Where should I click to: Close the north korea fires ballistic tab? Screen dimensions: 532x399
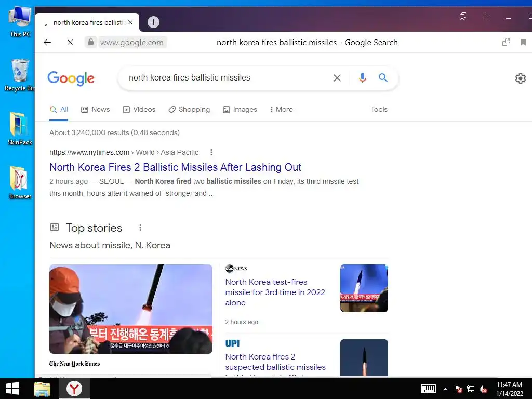130,22
